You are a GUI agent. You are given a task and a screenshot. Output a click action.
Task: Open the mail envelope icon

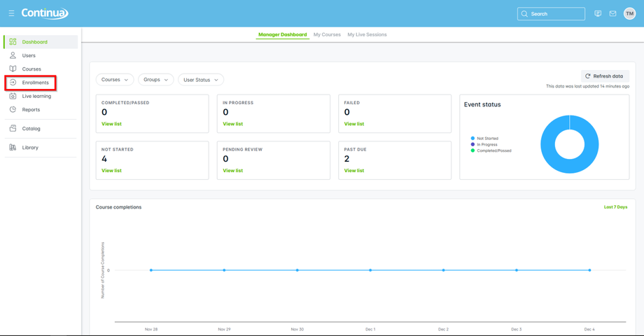click(612, 13)
